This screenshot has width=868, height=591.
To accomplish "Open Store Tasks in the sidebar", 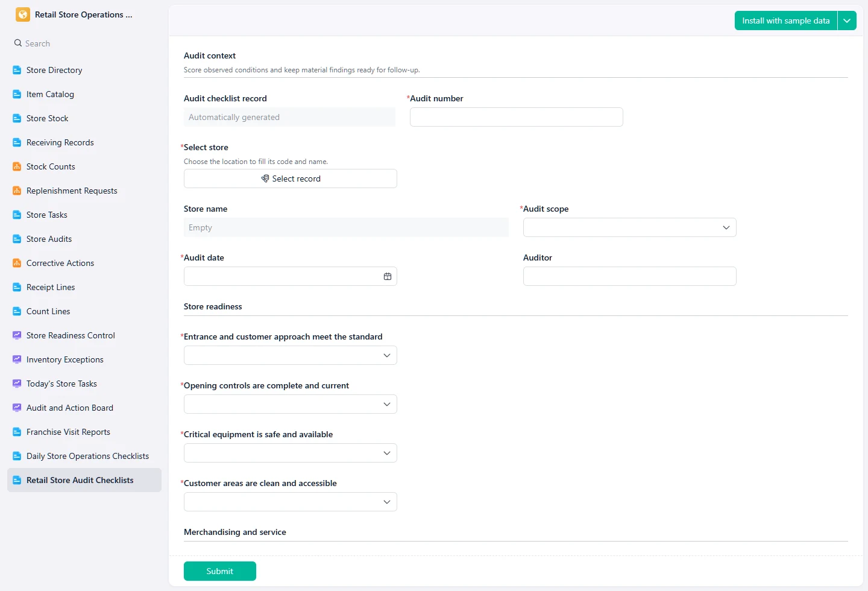I will (84, 215).
